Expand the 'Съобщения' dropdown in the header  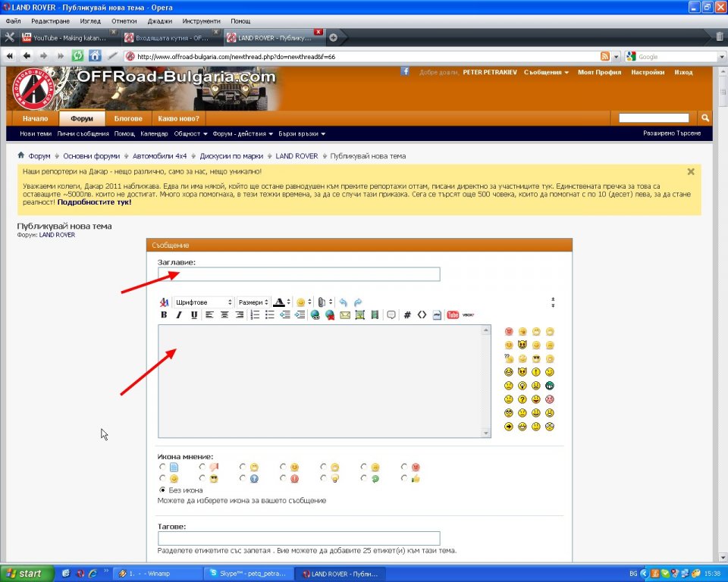546,72
